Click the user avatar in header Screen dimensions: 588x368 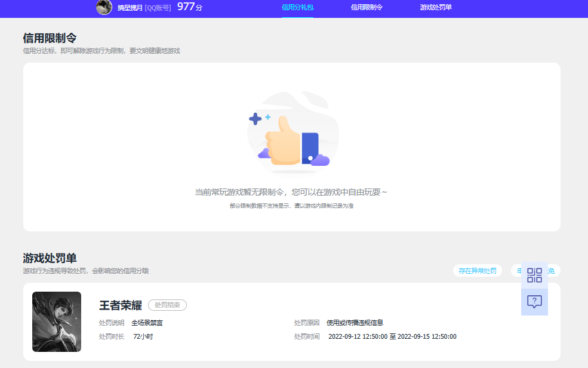tap(104, 7)
